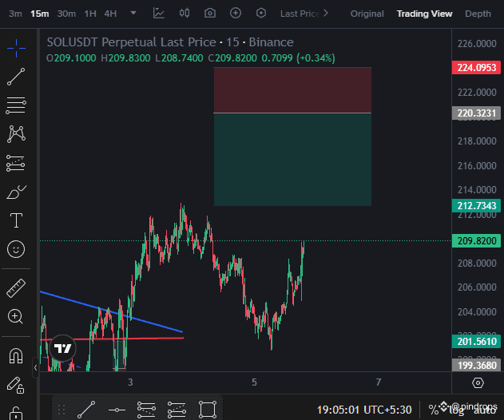
Task: Choose the 1H interval
Action: click(x=90, y=14)
